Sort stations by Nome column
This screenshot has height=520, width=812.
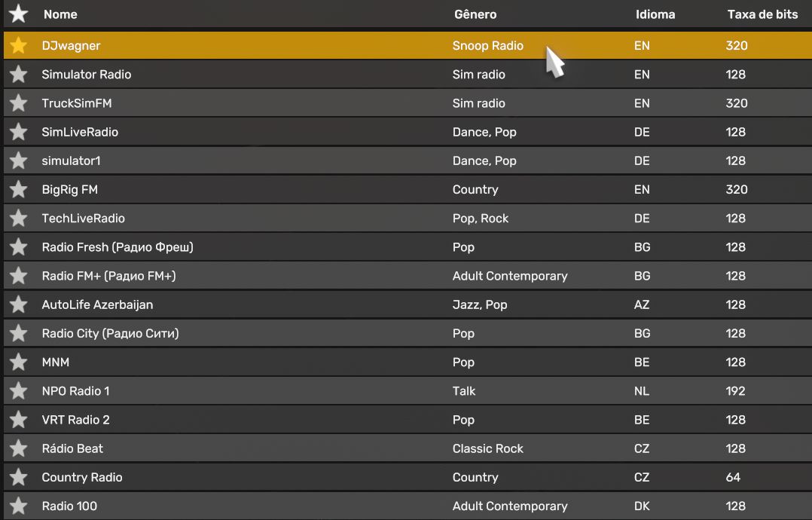pyautogui.click(x=60, y=14)
